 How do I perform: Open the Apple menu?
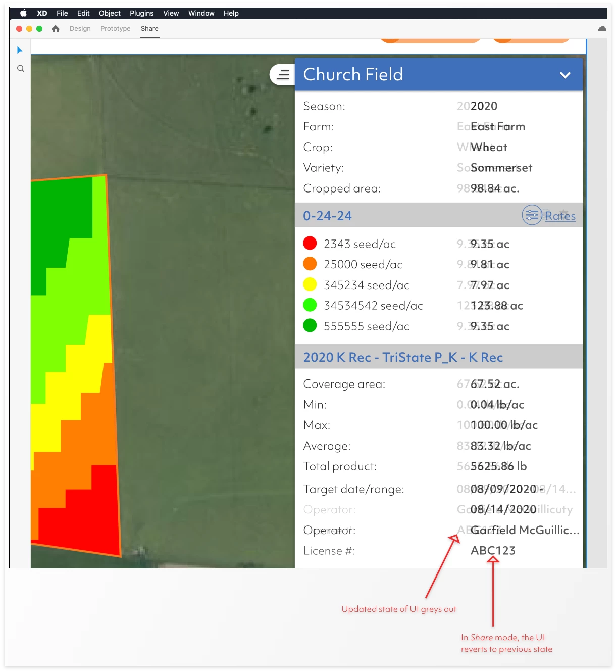23,13
